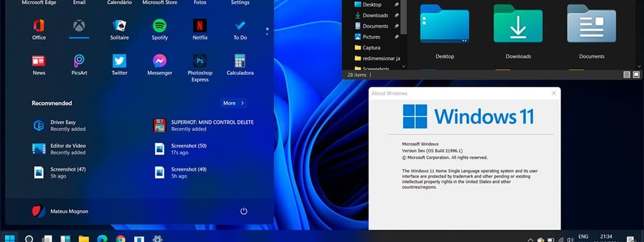Launch Microsoft Edge from the taskbar
Image resolution: width=644 pixels, height=242 pixels.
[x=102, y=239]
